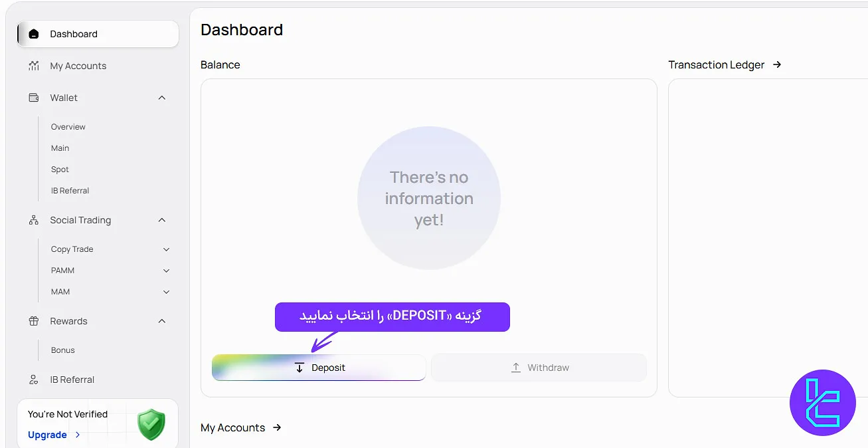Click the Upgrade verification link
Screen dimensions: 868x448
pyautogui.click(x=46, y=435)
